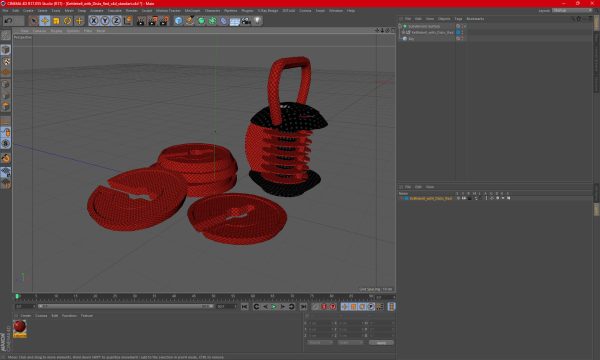Open the Edit menu in menu bar
The image size is (600, 360).
point(16,11)
